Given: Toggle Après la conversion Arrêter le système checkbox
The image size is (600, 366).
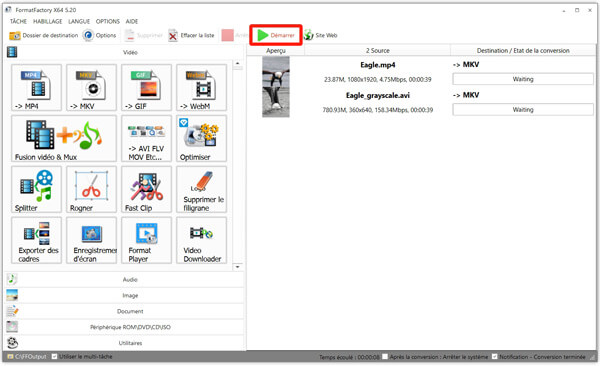Looking at the screenshot, I should pos(385,356).
